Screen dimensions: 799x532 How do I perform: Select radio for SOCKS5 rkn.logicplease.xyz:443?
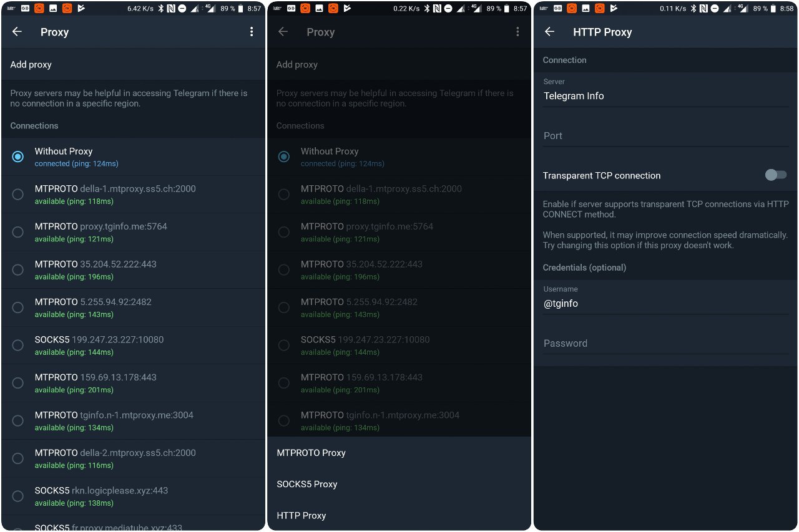pyautogui.click(x=17, y=496)
